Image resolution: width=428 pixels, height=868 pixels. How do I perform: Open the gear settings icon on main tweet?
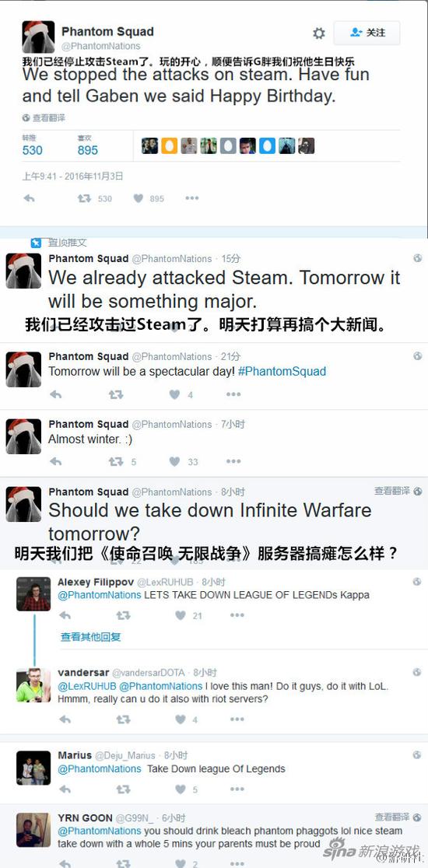click(x=319, y=33)
